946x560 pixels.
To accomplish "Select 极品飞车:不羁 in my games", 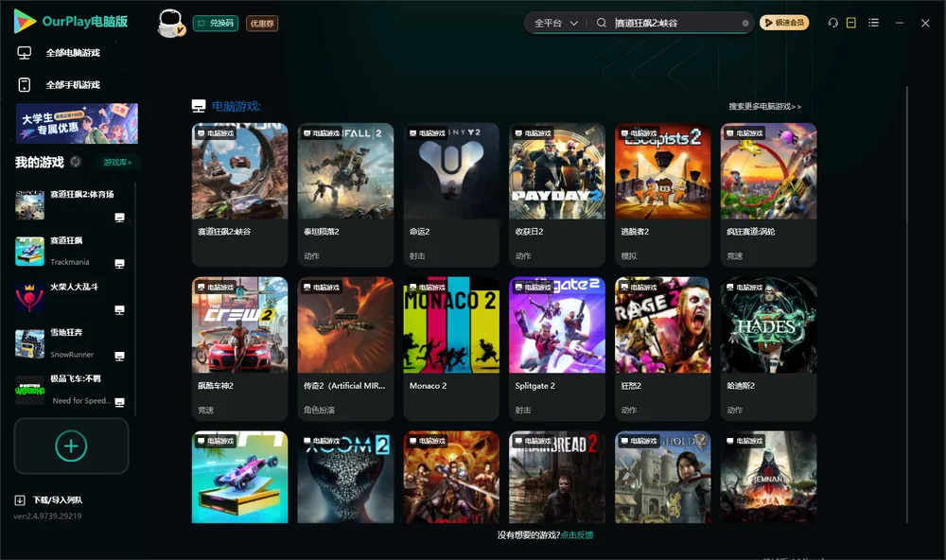I will 71,391.
